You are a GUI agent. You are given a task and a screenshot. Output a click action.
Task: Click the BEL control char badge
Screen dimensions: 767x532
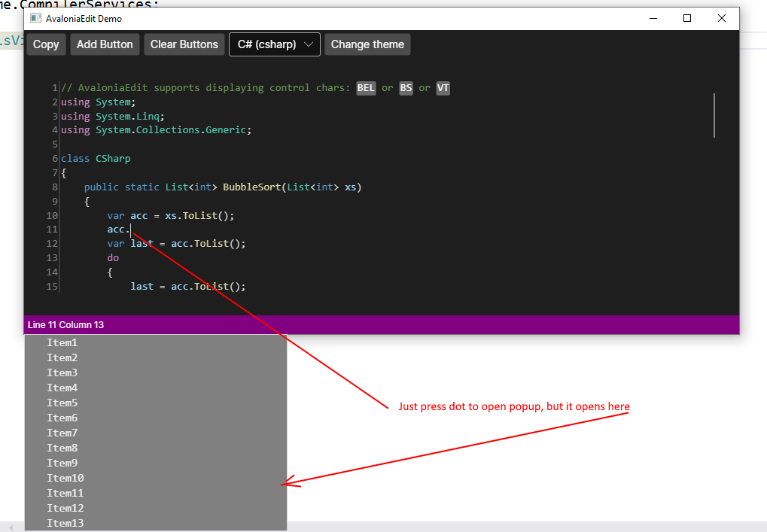pyautogui.click(x=366, y=88)
